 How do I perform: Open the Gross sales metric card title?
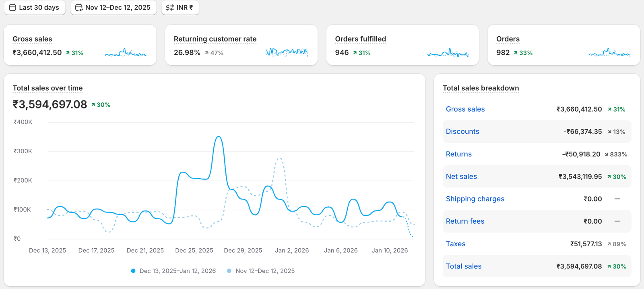click(32, 39)
